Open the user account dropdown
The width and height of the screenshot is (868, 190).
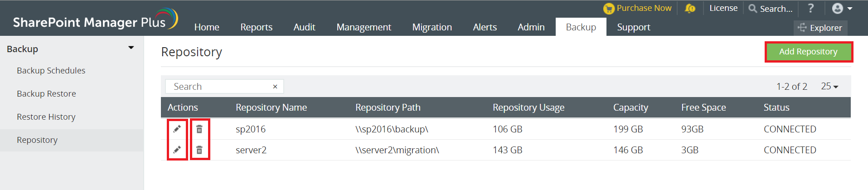coord(842,9)
